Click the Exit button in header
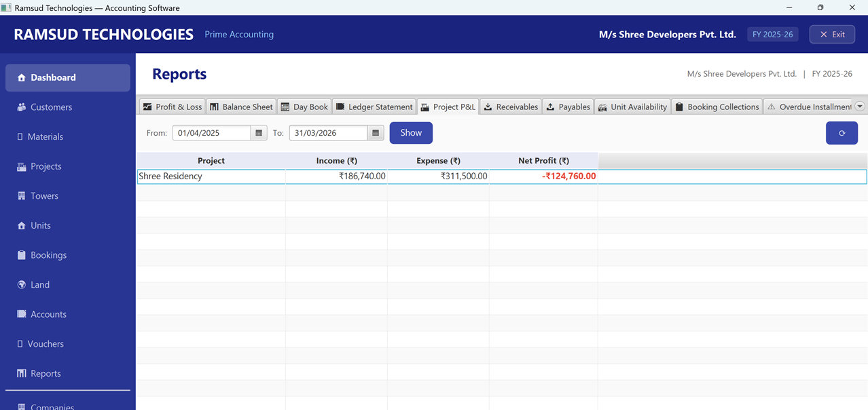Viewport: 868px width, 410px height. pyautogui.click(x=832, y=35)
